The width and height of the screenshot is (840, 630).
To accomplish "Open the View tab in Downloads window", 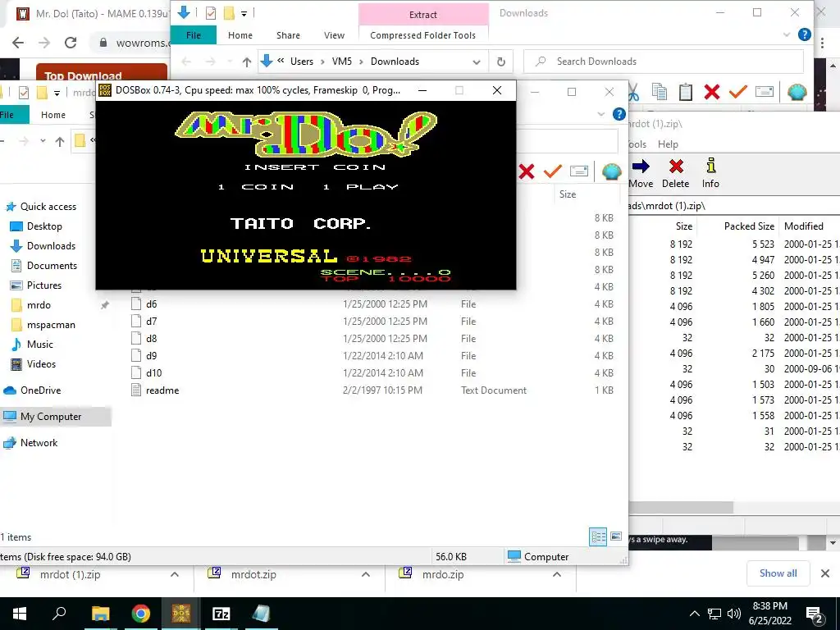I will (335, 35).
